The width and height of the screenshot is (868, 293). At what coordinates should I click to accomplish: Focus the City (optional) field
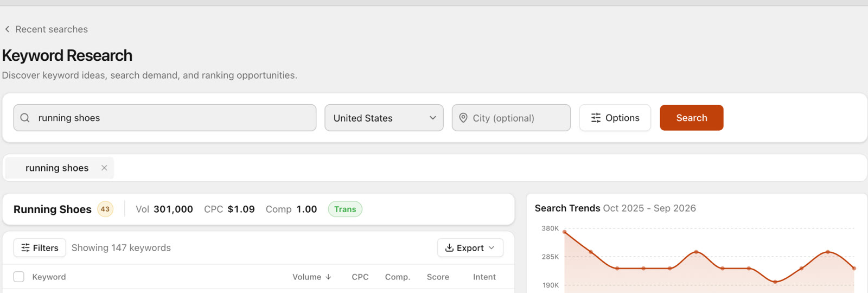tap(511, 118)
